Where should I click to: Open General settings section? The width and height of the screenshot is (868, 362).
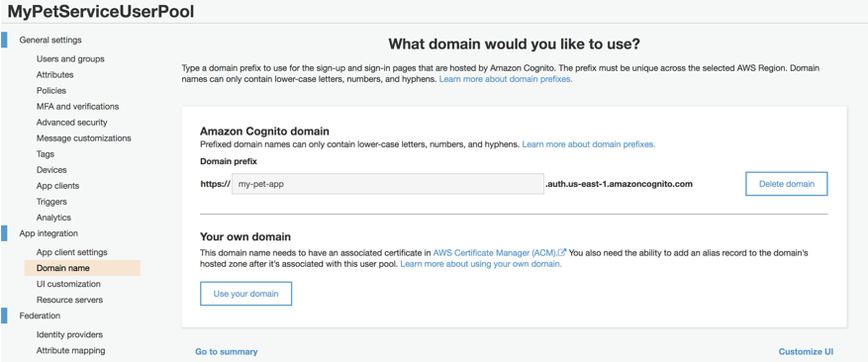tap(50, 40)
